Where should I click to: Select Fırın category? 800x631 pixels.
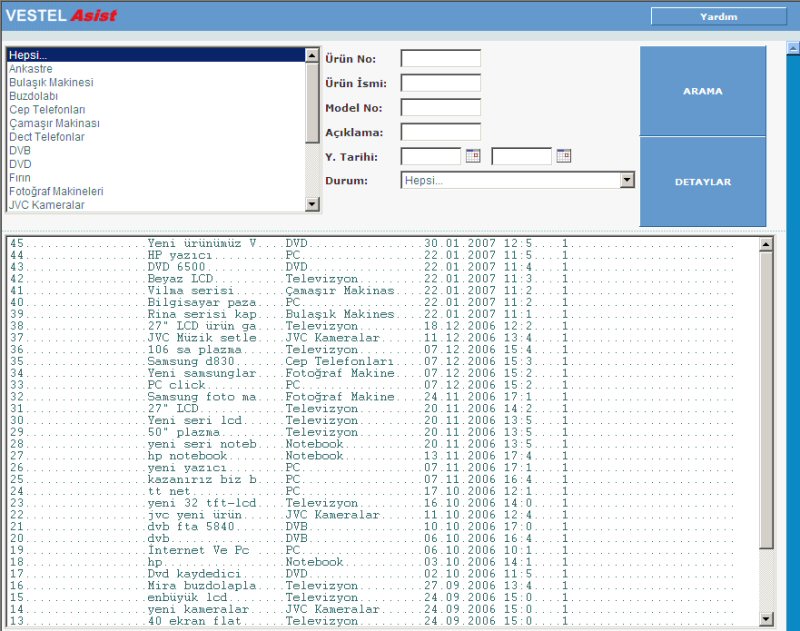point(156,178)
